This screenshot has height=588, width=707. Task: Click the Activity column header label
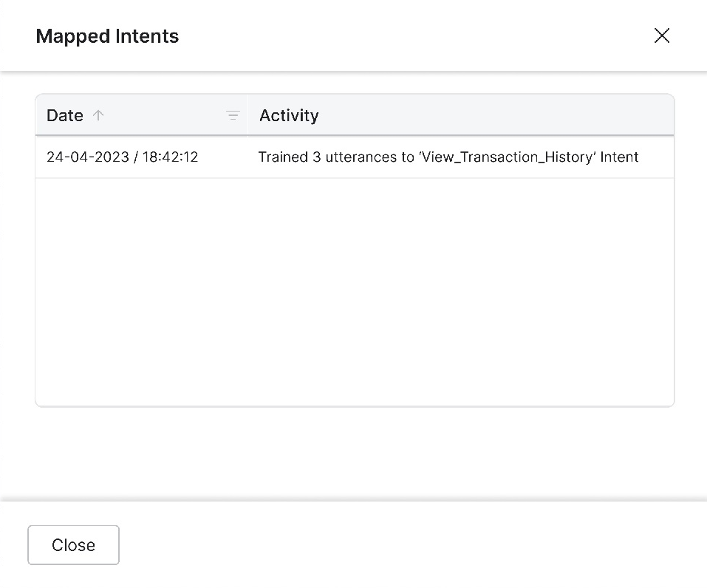289,115
